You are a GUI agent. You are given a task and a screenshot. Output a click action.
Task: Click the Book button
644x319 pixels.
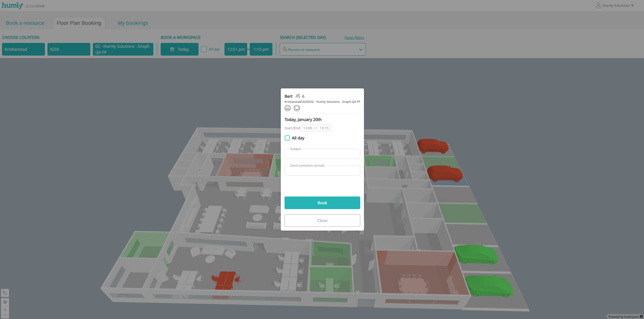point(322,203)
